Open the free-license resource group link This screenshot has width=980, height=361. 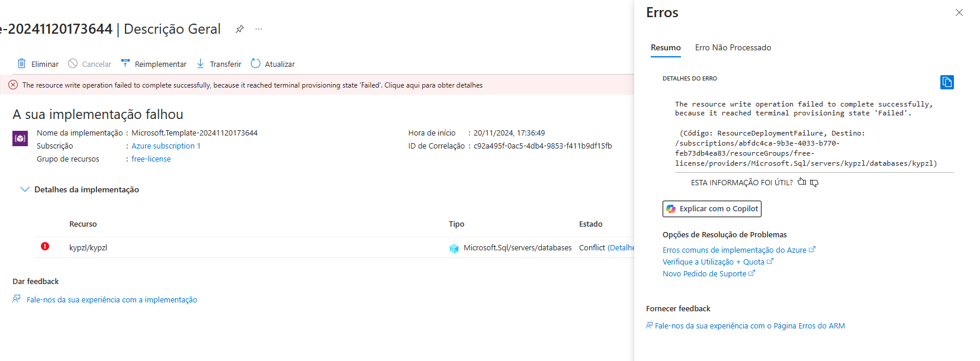coord(151,159)
